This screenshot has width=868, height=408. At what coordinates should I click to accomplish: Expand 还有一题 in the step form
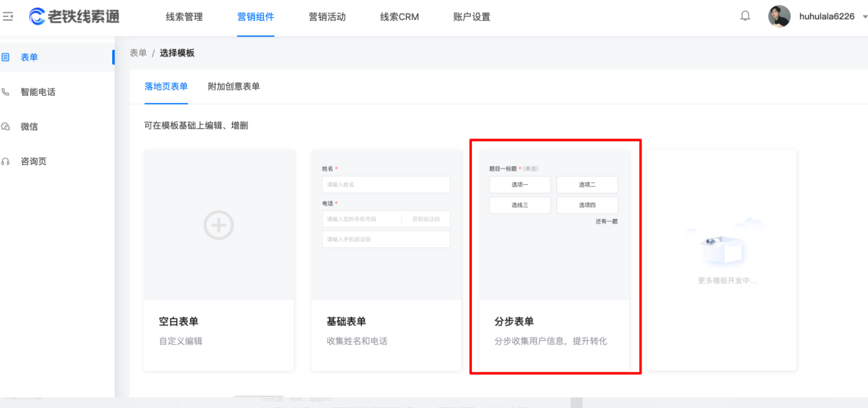pos(605,221)
